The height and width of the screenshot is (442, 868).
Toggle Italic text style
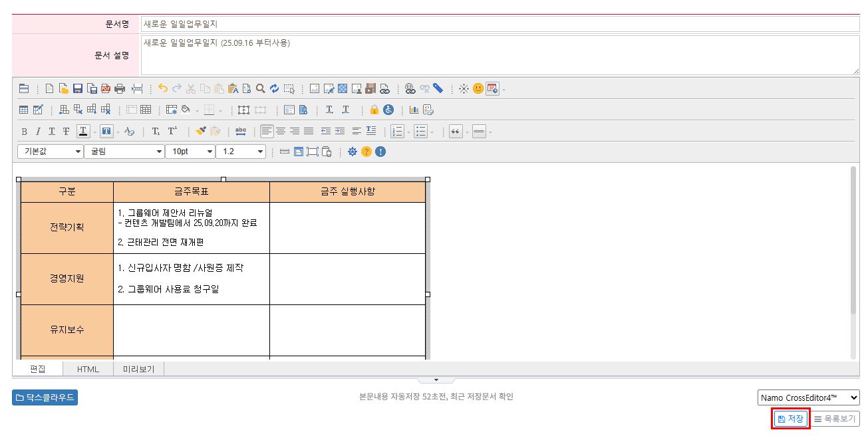click(x=38, y=132)
